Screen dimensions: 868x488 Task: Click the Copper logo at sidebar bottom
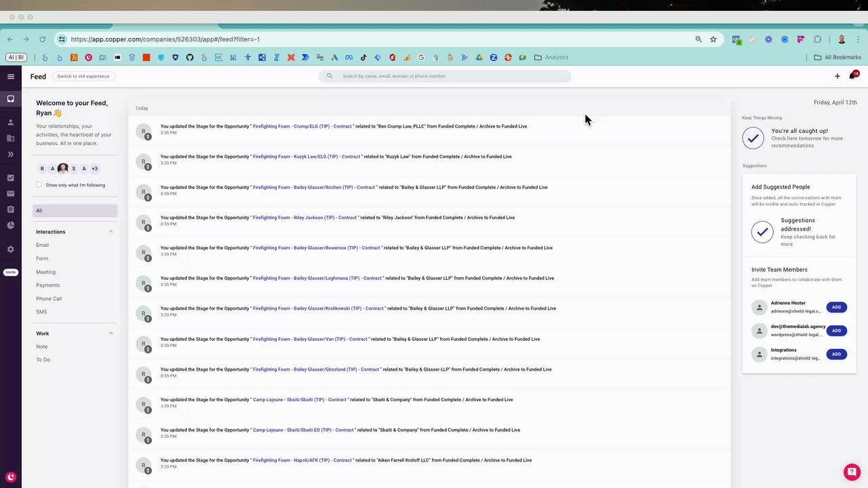(10, 477)
